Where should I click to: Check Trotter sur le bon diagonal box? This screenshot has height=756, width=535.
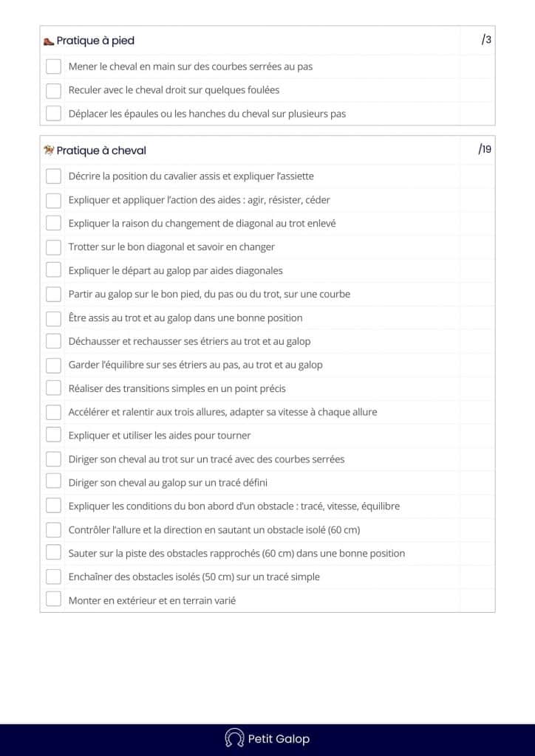pos(53,247)
